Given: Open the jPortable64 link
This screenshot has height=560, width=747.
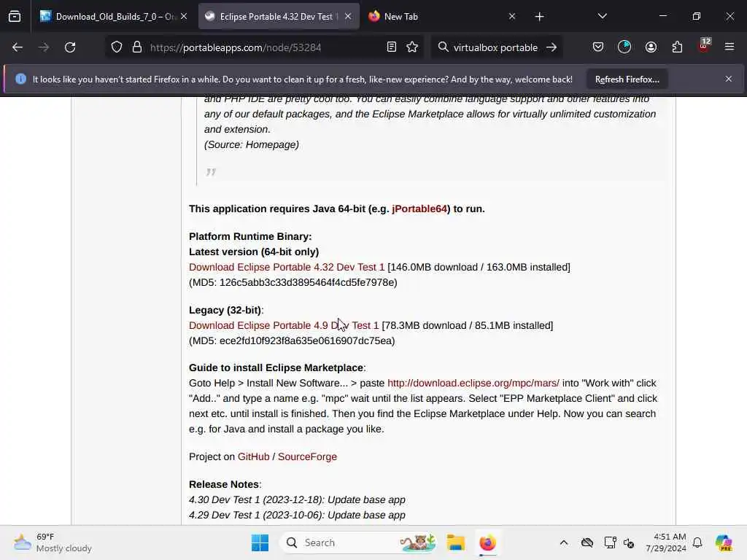Looking at the screenshot, I should (419, 209).
